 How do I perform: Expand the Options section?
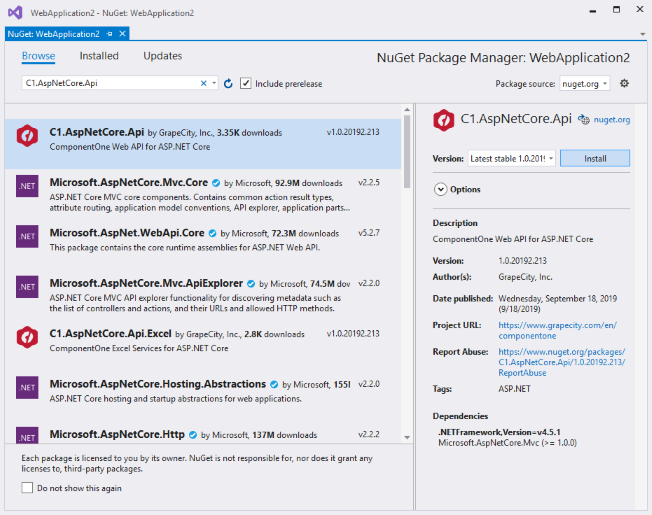[x=440, y=189]
